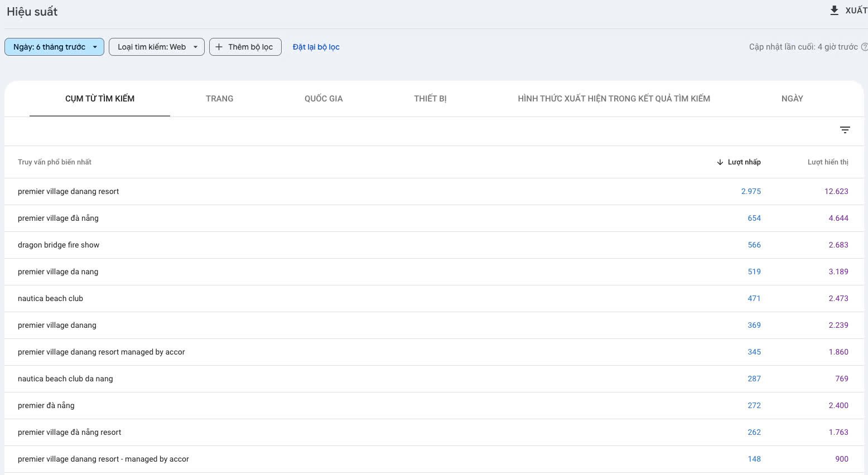Click the 2.400 impressions value
This screenshot has width=868, height=475.
(x=838, y=405)
